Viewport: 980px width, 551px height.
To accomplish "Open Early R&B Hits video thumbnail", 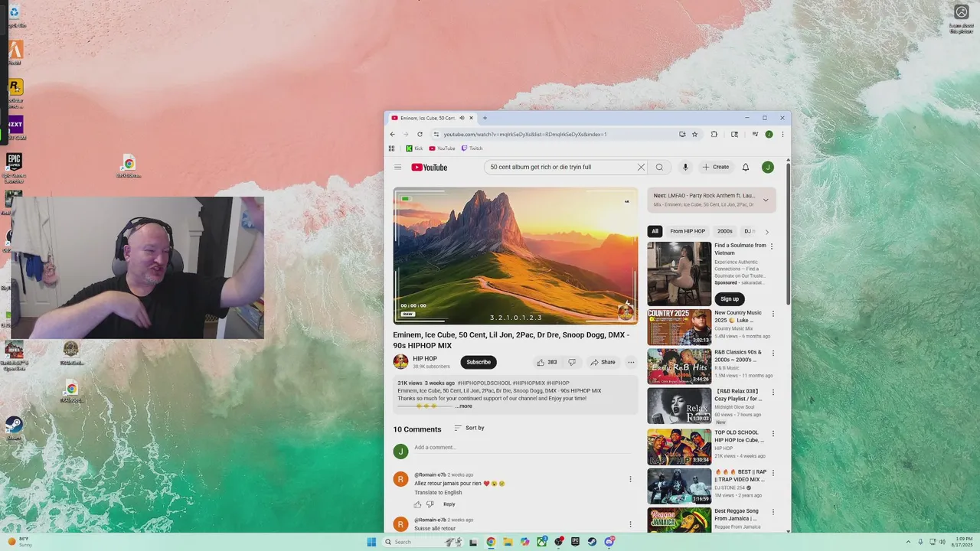I will 679,367.
